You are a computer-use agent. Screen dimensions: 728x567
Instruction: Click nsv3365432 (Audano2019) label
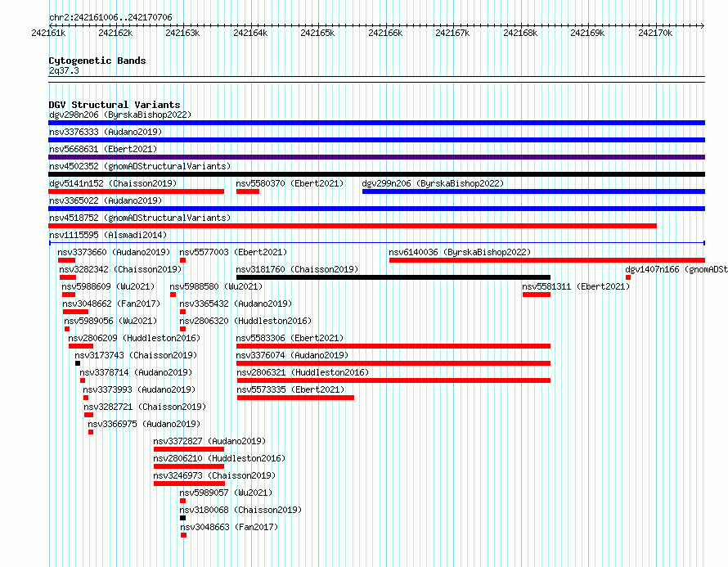point(236,304)
